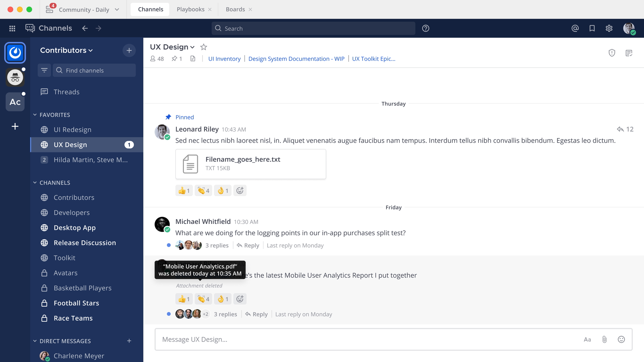Open the UI Inventory link
Screen dimensions: 644x362
[224, 59]
